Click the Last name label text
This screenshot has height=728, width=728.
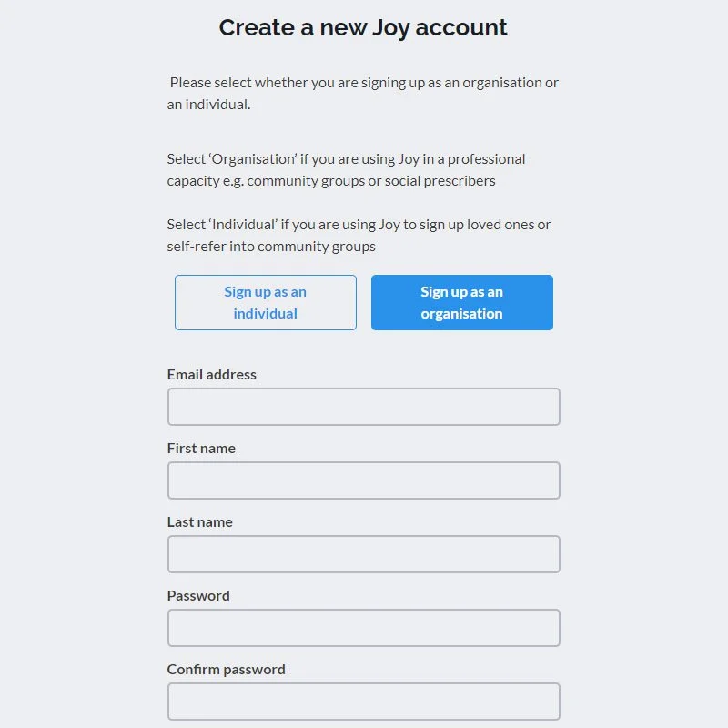[199, 521]
